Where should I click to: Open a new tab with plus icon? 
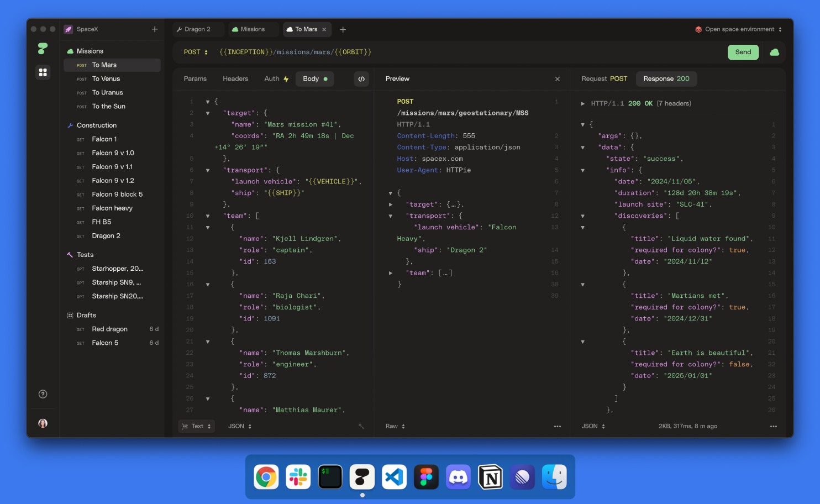[343, 29]
